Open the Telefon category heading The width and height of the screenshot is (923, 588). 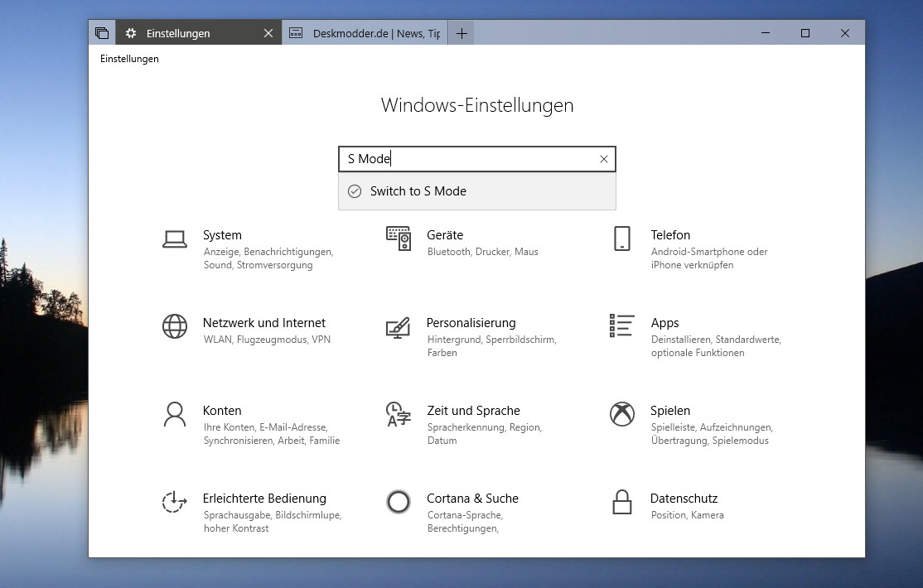tap(670, 235)
